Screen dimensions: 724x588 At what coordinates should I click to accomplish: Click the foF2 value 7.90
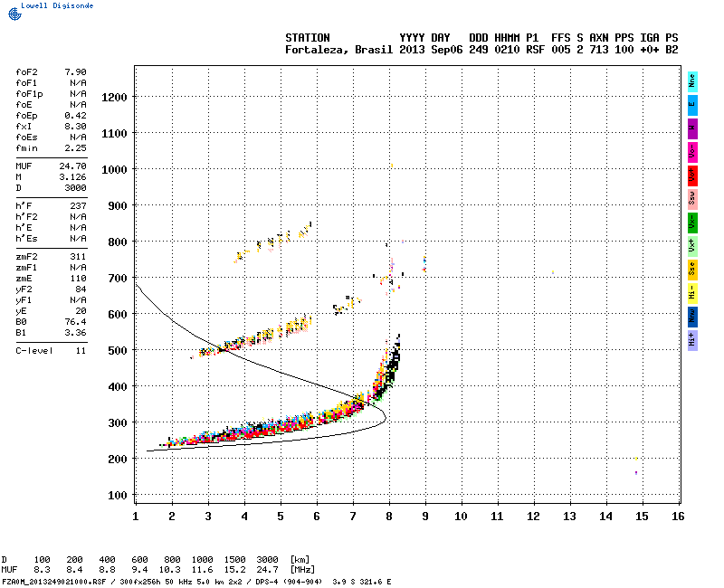pyautogui.click(x=75, y=71)
